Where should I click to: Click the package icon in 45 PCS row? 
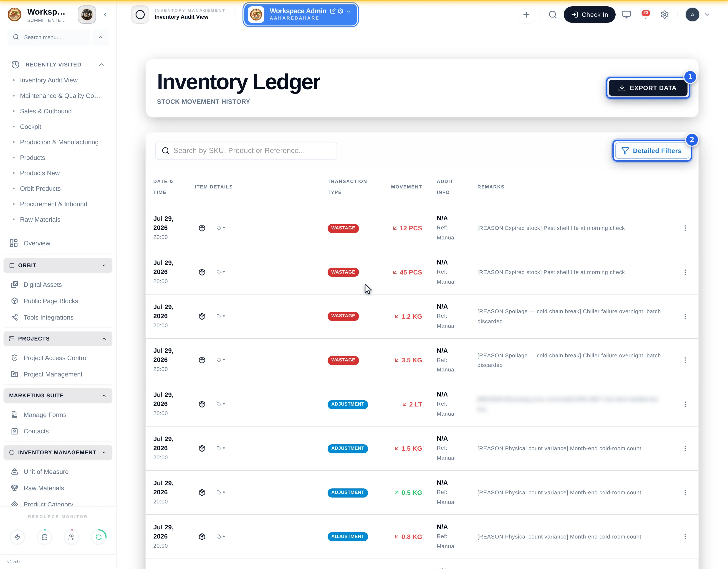click(202, 272)
